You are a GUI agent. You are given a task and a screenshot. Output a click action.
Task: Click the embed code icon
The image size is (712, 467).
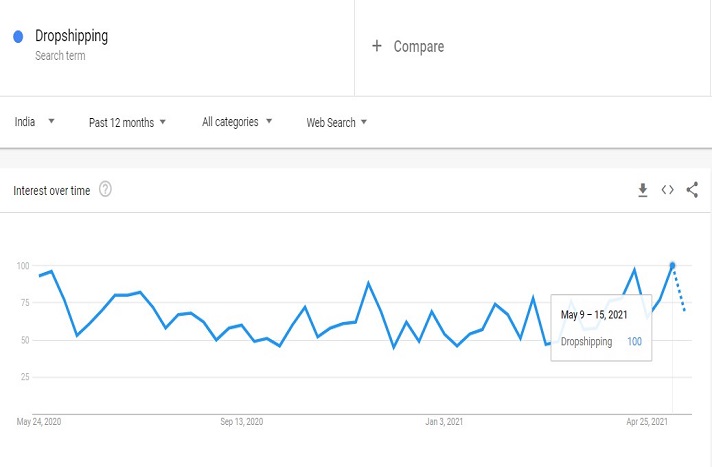667,190
